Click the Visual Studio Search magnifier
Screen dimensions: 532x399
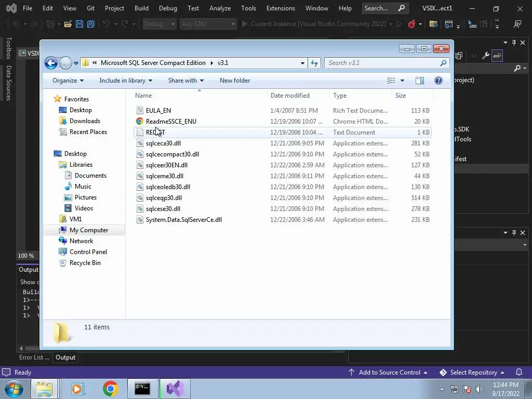coord(401,8)
